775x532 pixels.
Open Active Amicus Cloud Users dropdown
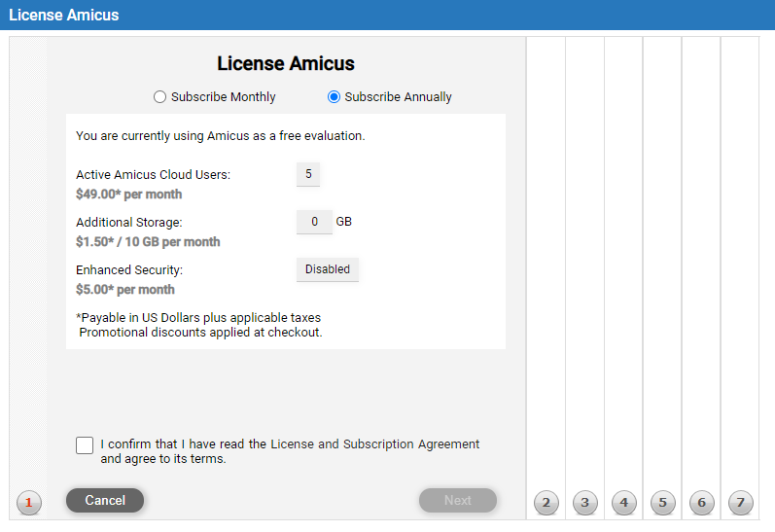(308, 174)
